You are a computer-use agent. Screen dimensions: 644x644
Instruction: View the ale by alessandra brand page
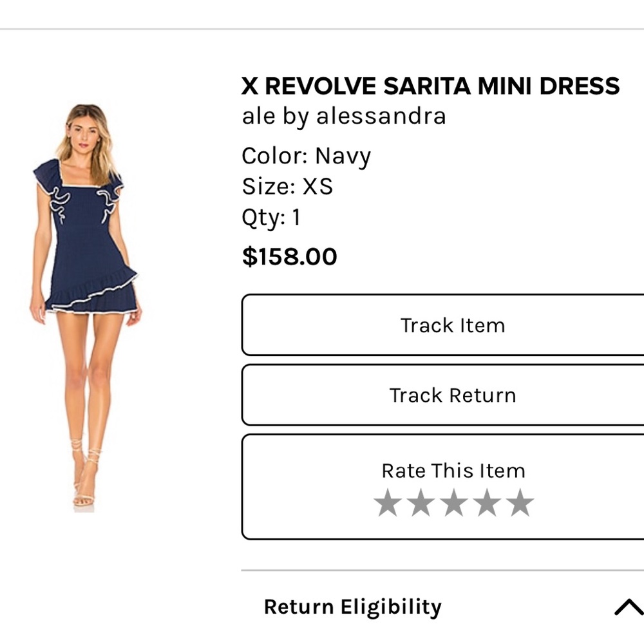coord(344,117)
